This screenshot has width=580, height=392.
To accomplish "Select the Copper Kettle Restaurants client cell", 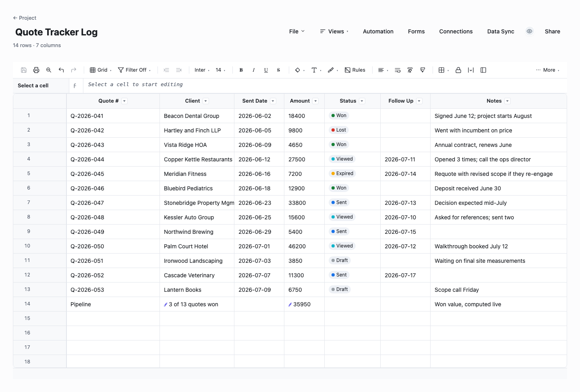I will tap(197, 159).
